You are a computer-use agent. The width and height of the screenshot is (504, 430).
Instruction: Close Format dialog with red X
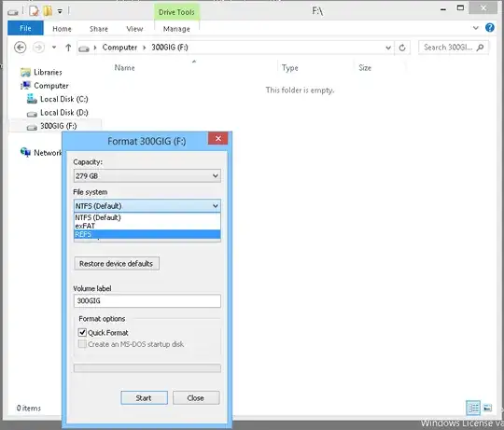(x=217, y=138)
